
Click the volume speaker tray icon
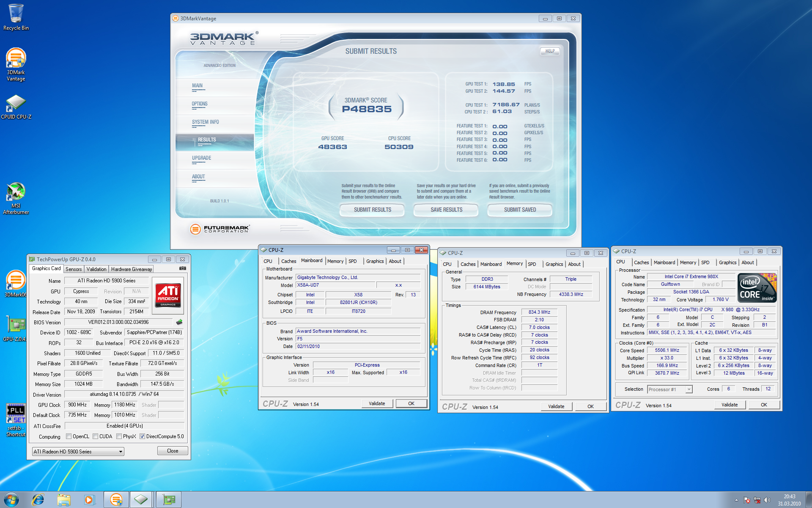coord(767,500)
